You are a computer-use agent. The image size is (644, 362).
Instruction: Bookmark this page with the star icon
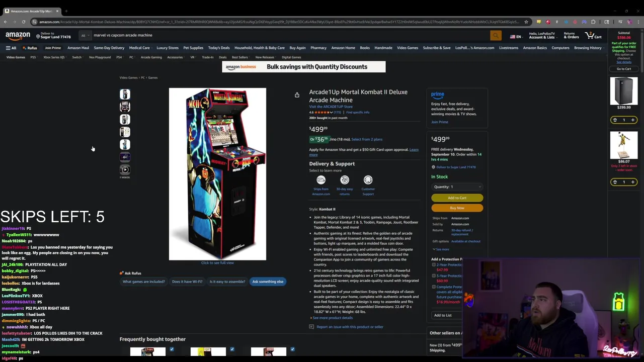click(x=526, y=22)
